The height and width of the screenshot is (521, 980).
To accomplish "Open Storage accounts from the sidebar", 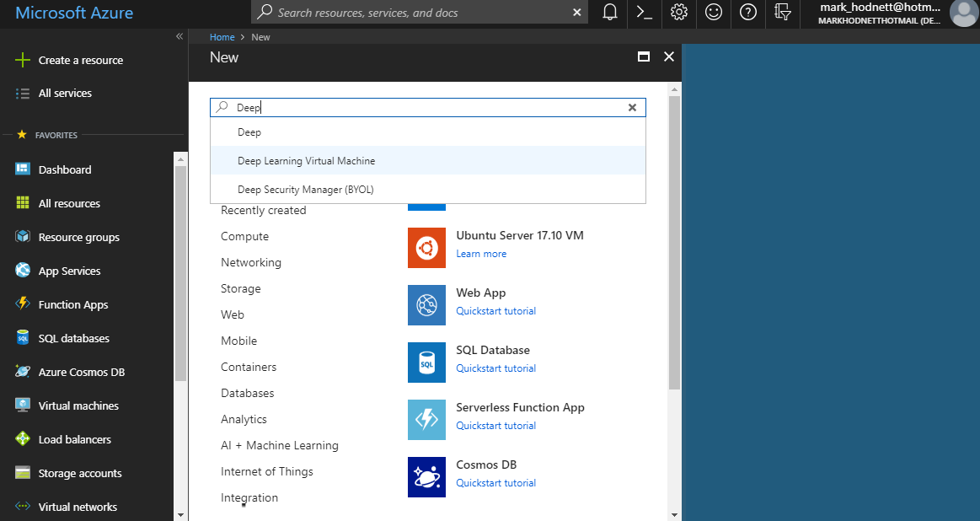I will 74,472.
